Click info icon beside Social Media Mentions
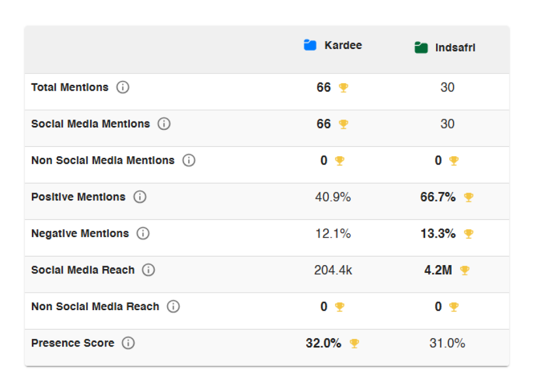This screenshot has height=392, width=534. (164, 124)
